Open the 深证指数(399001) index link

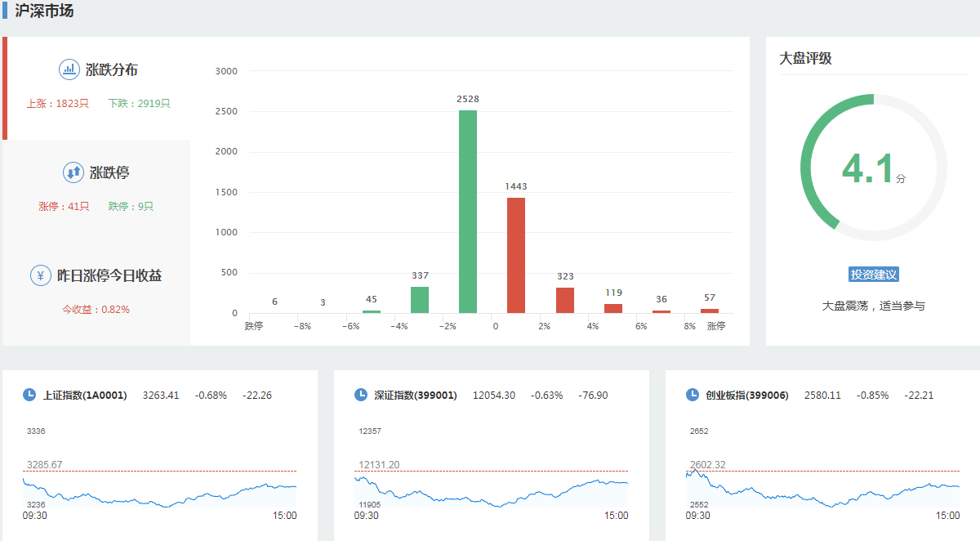click(416, 396)
